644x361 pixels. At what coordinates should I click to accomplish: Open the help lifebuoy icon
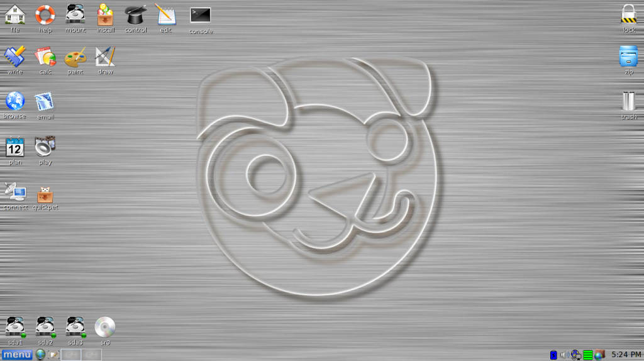point(45,15)
